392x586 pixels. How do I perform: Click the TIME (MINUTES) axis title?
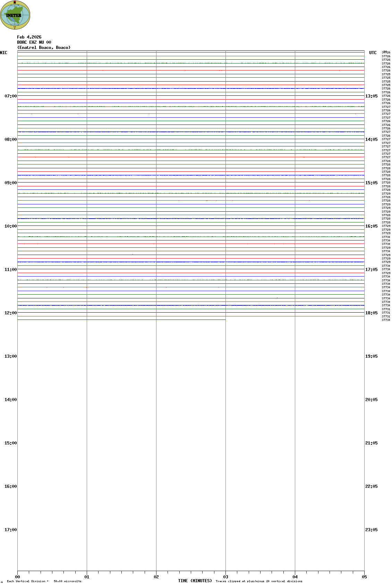coord(195,581)
